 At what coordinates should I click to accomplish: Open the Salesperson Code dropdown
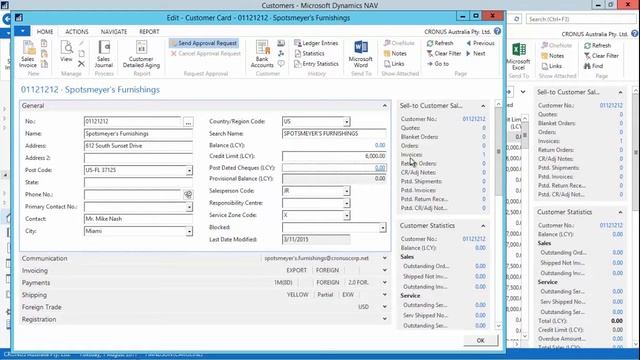coord(347,191)
